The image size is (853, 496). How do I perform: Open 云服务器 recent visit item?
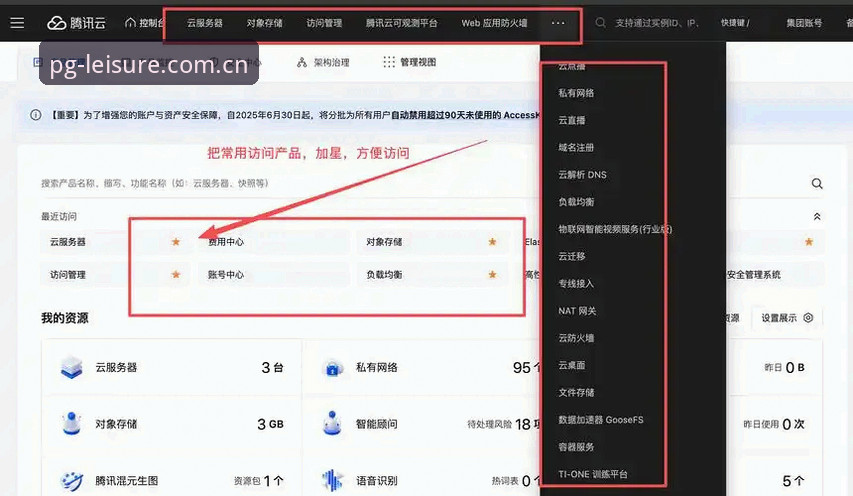[115, 241]
